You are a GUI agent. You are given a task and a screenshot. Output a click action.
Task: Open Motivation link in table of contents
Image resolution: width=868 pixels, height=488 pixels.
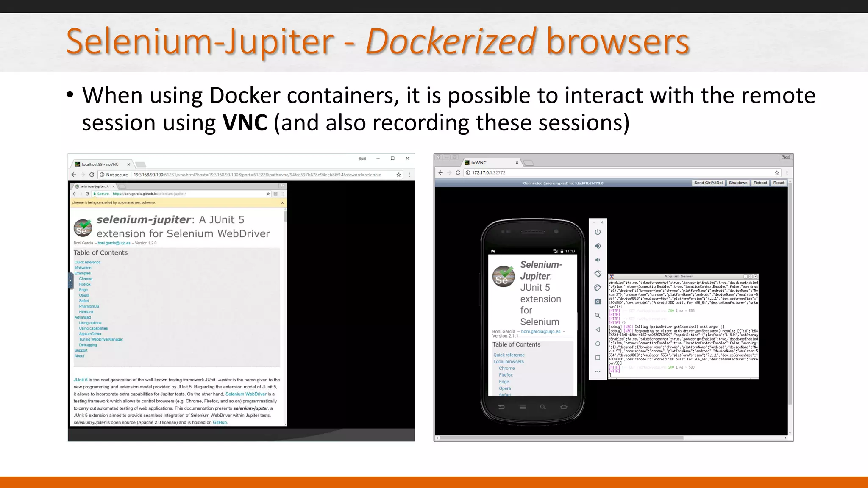coord(83,268)
